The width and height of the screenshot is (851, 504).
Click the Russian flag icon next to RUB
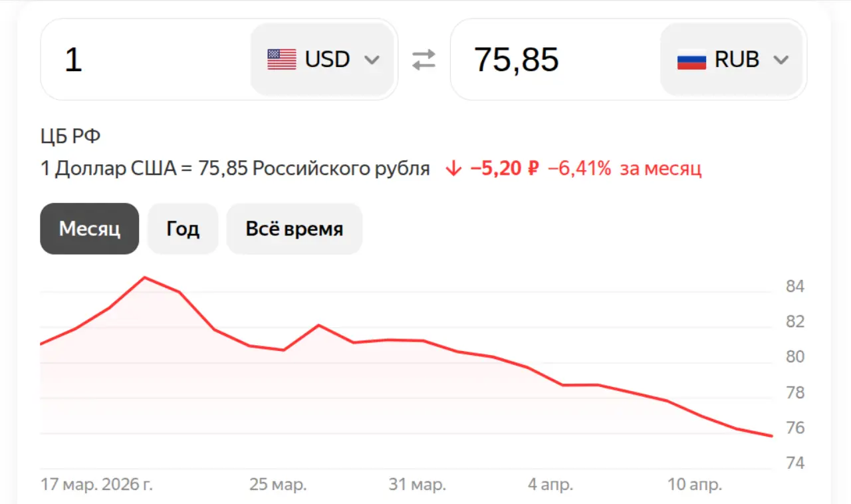(692, 59)
